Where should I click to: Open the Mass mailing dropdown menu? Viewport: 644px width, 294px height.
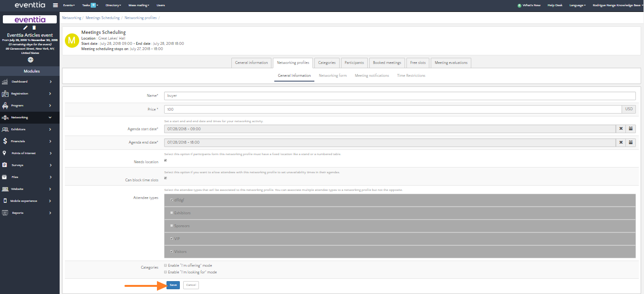click(x=139, y=5)
